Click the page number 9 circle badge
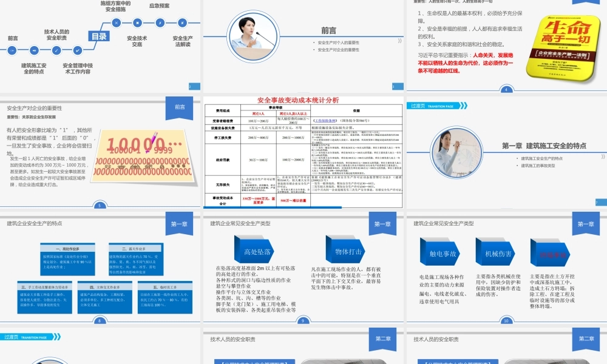 coord(303,320)
